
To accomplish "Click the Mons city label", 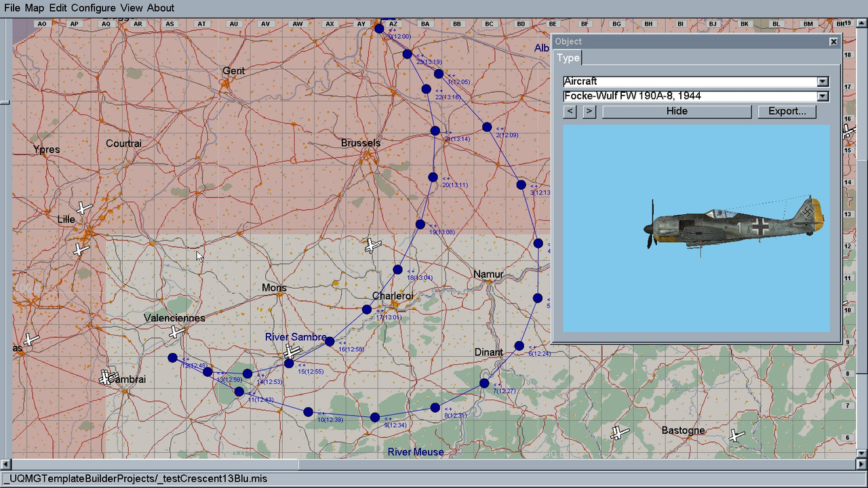I will [274, 288].
